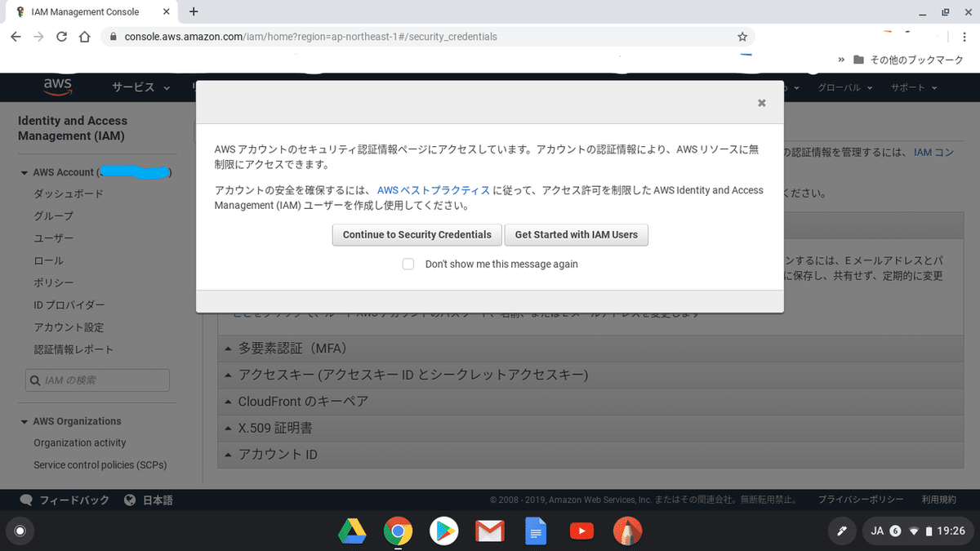Click the globe icon next to 日本語
Screen dimensions: 980x551
click(x=130, y=500)
